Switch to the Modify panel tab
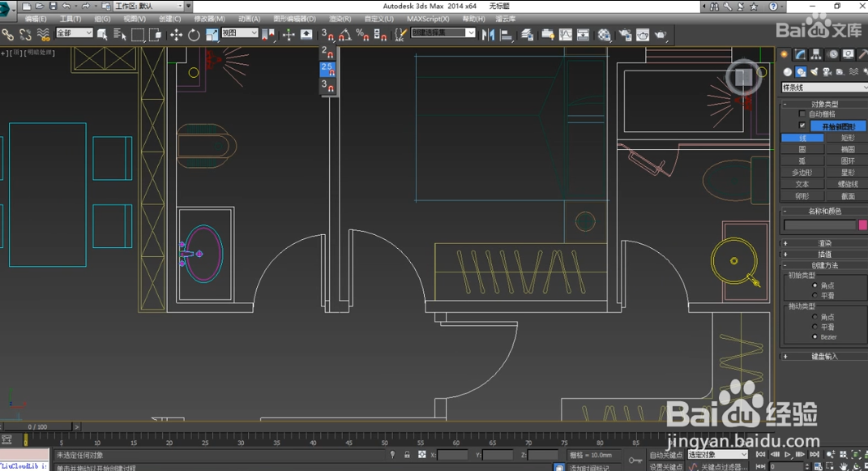 click(800, 54)
